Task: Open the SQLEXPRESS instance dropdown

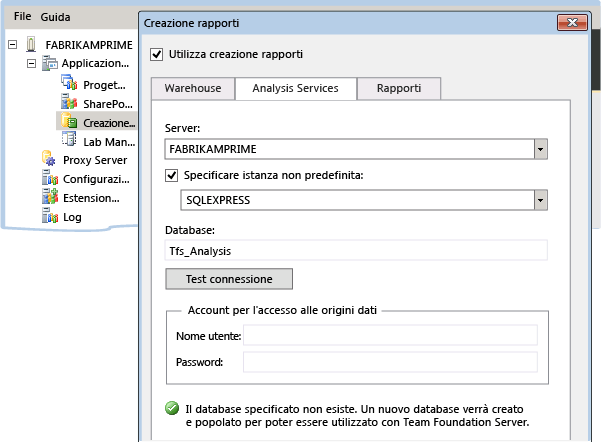Action: pos(540,200)
